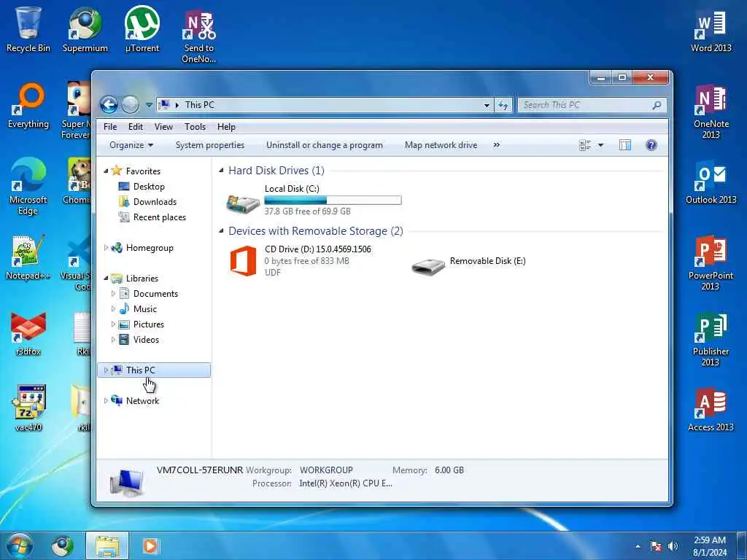Image resolution: width=747 pixels, height=560 pixels.
Task: Launch Outlook 2013 from the desktop
Action: pos(711,183)
